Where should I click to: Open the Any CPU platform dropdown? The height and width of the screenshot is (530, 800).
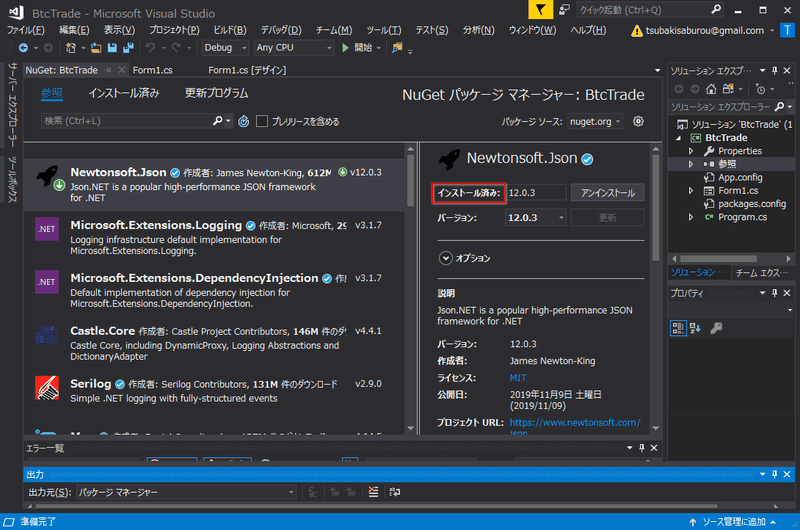tap(294, 47)
